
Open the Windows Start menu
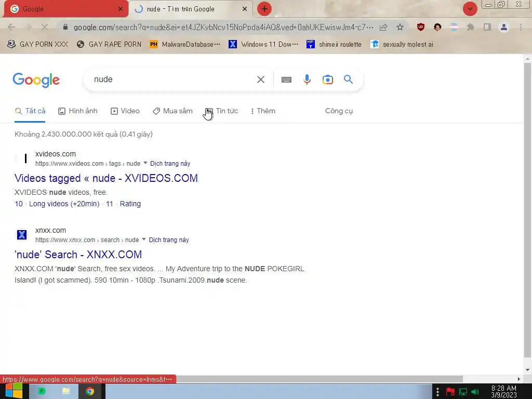pos(14,391)
